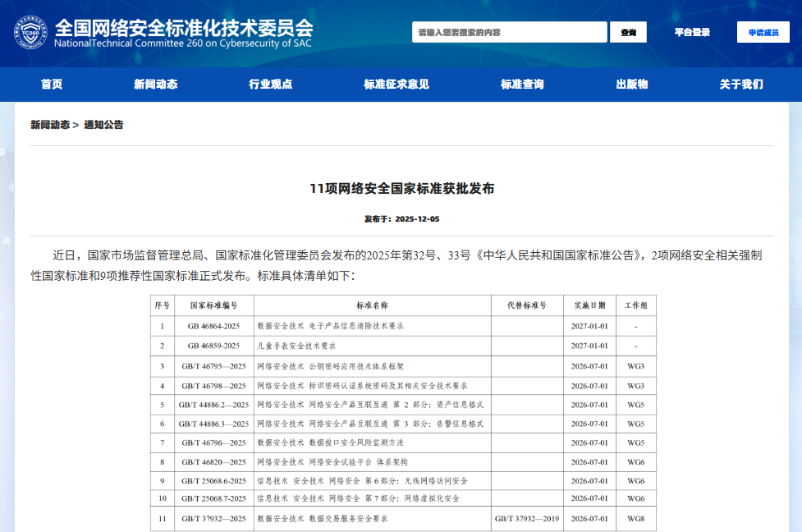Select 首页 in the navigation bar
This screenshot has width=802, height=532.
click(50, 84)
